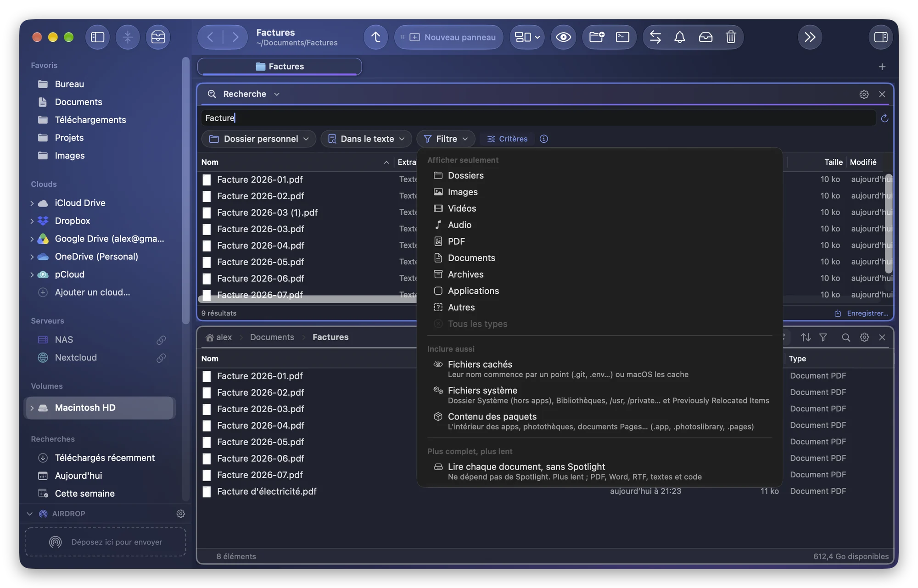
Task: Expand the iCloud Drive tree item
Action: [32, 203]
